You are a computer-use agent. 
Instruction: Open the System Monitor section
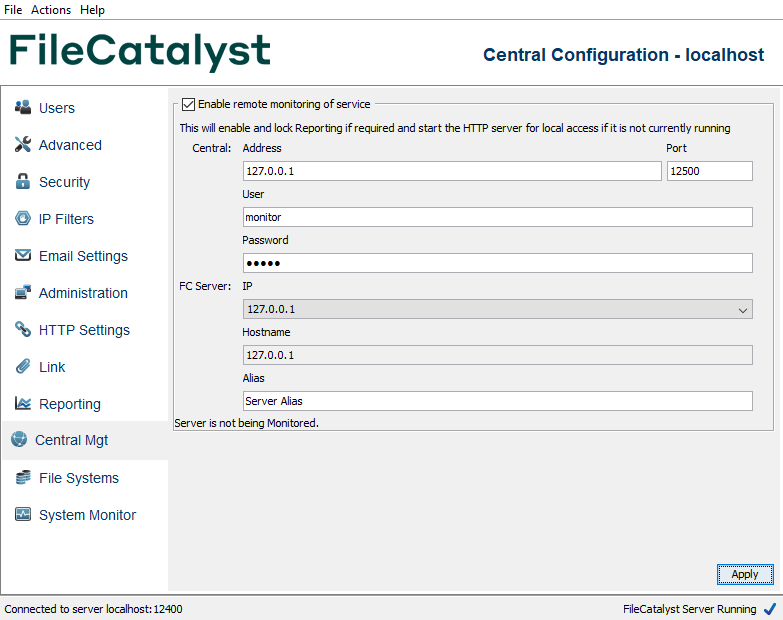coord(87,515)
